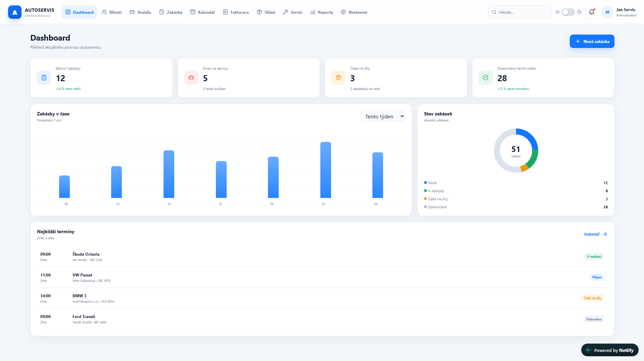Viewport: 644px width, 361px height.
Task: Click Jan Servis user profile name
Action: click(626, 10)
